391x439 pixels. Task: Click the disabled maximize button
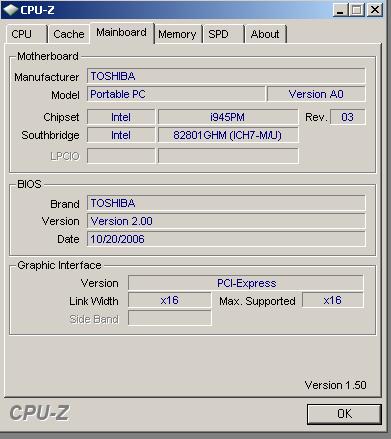356,10
